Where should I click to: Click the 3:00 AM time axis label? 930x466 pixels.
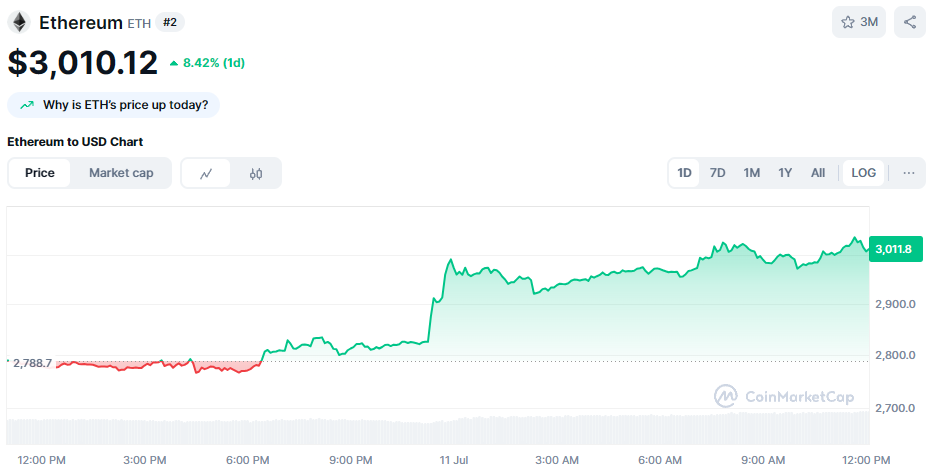pos(557,460)
